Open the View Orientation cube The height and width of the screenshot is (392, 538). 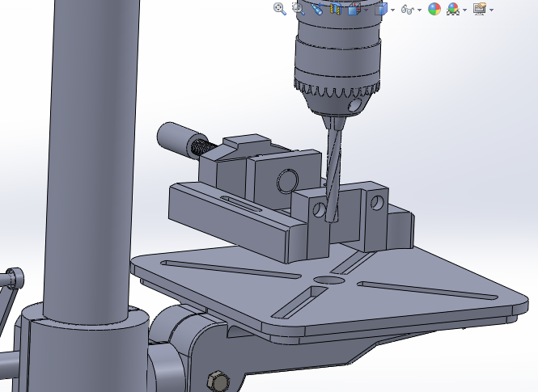354,9
